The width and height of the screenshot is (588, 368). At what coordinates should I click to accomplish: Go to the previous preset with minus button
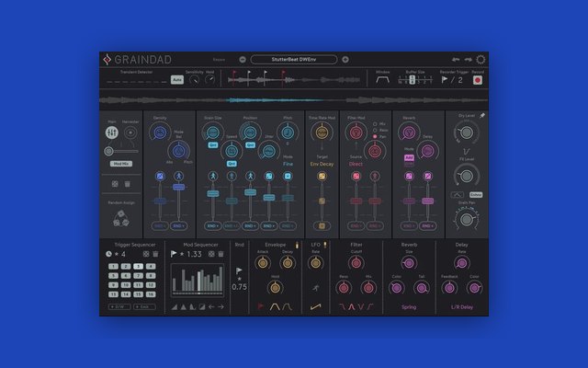point(243,59)
